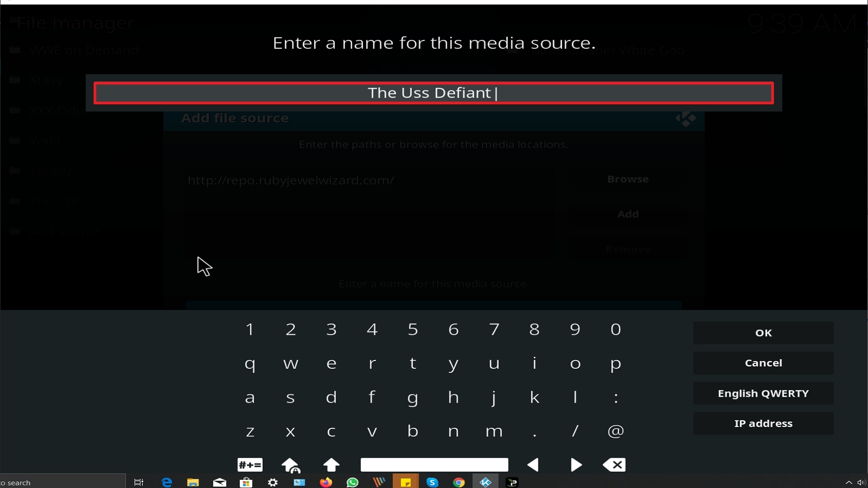Viewport: 868px width, 488px height.
Task: Open File Explorer from taskbar
Action: (193, 483)
